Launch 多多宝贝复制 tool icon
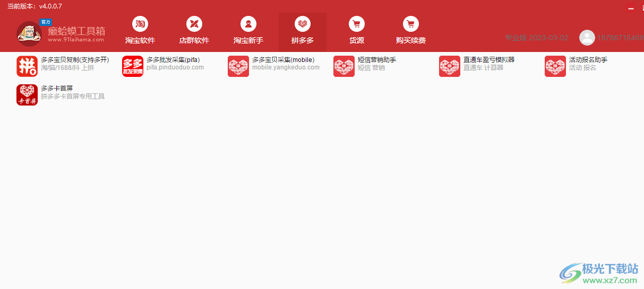 (x=27, y=66)
